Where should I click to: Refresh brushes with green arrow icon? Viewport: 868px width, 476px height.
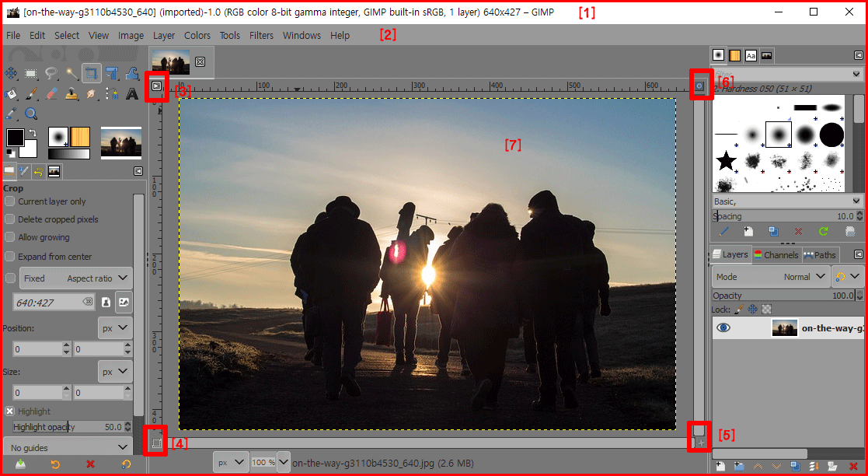tap(824, 232)
